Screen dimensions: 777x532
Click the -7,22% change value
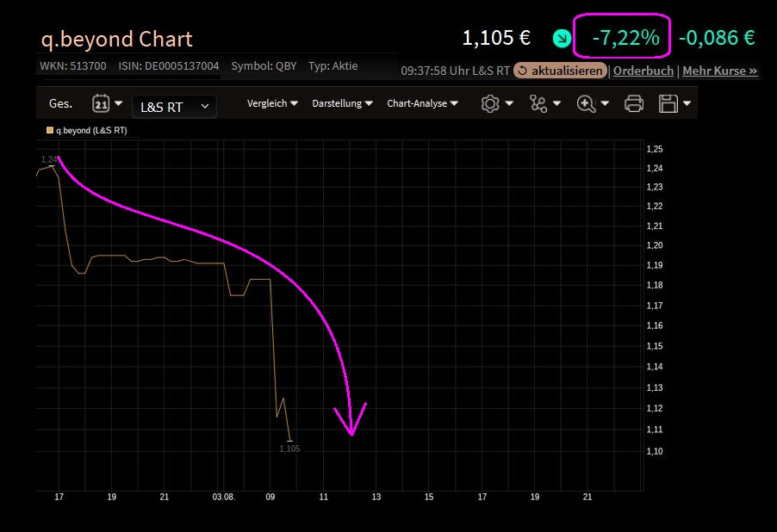tap(626, 38)
